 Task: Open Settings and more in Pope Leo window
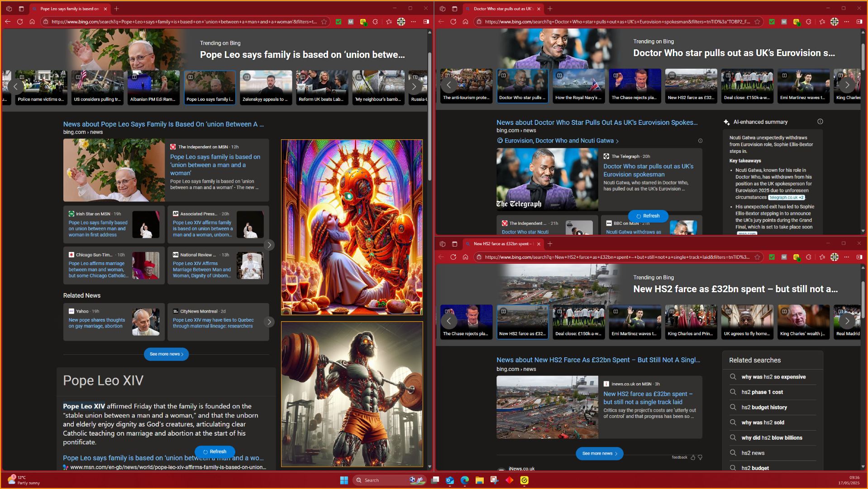[x=413, y=21]
